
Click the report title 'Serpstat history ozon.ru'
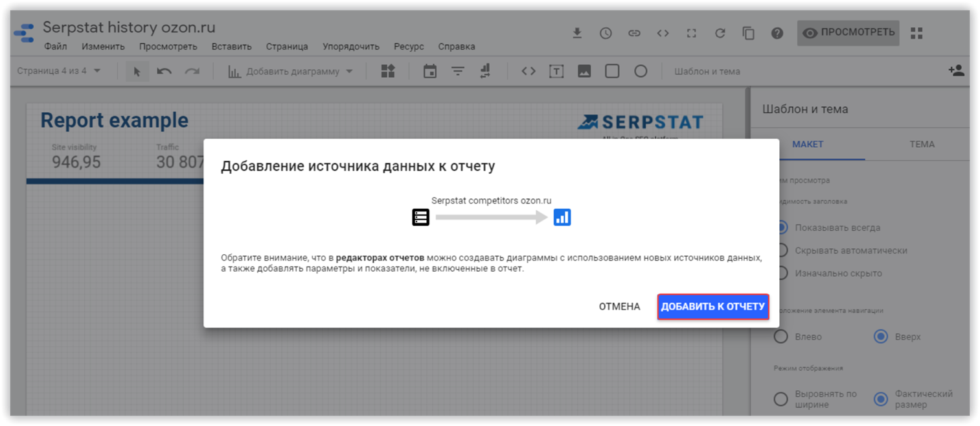[x=129, y=27]
